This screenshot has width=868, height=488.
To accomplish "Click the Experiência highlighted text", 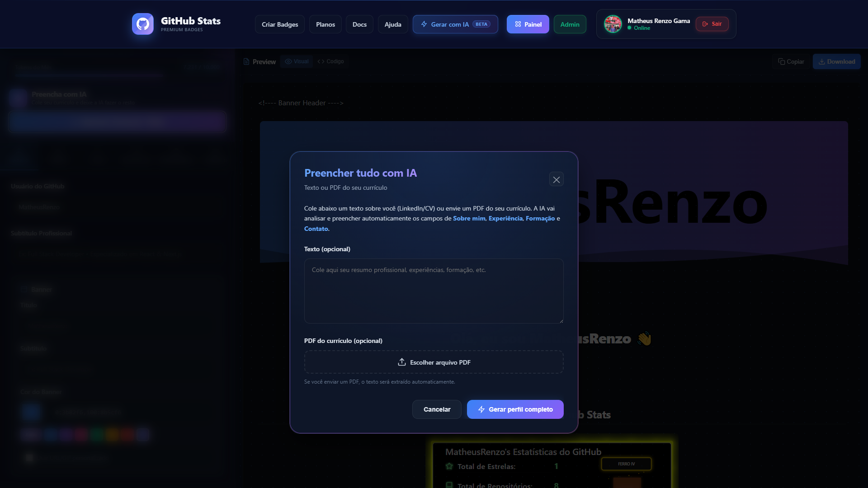I will [x=505, y=218].
